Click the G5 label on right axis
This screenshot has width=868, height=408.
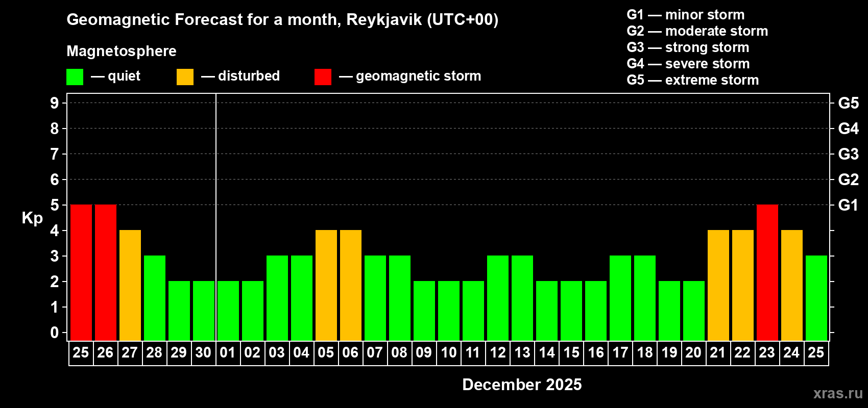tap(848, 103)
